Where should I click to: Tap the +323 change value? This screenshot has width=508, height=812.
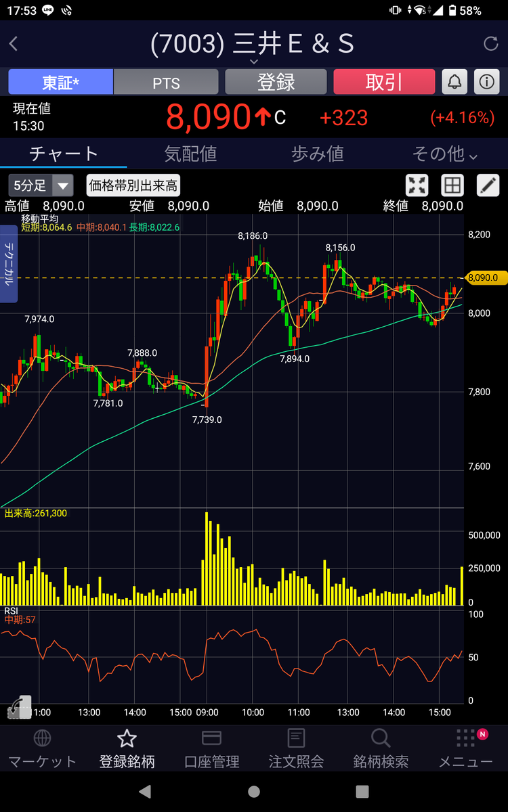click(x=343, y=118)
